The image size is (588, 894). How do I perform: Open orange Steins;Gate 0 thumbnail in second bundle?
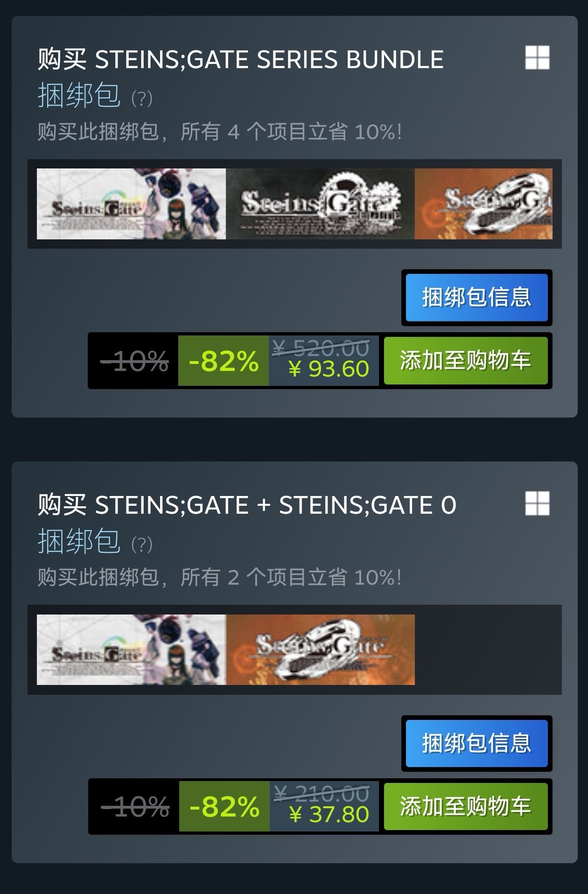coord(320,650)
